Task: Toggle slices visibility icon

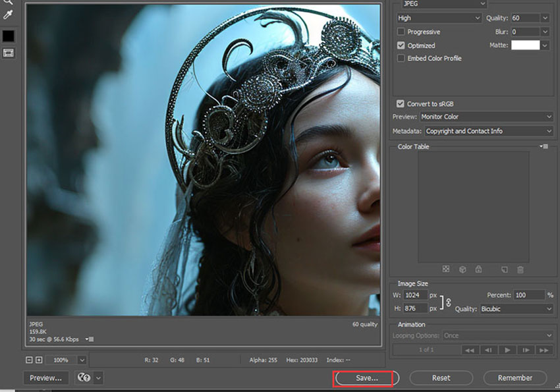Action: 8,53
